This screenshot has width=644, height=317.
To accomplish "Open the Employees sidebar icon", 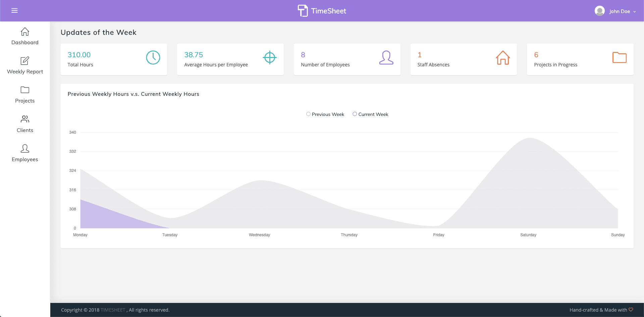I will pos(25,148).
